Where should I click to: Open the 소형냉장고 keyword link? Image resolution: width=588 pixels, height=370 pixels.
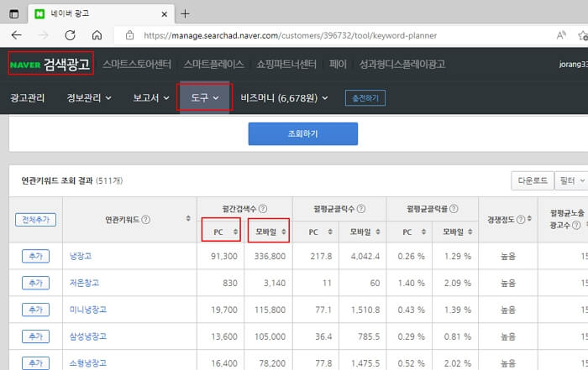coord(88,363)
